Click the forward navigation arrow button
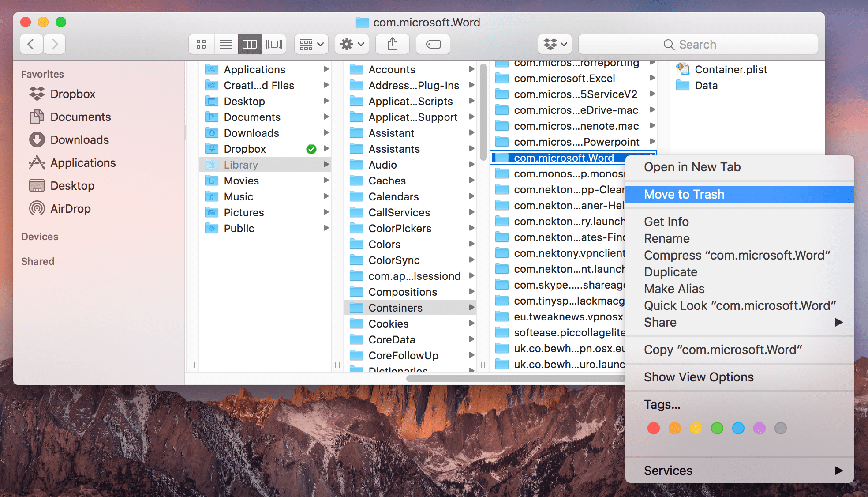 point(55,44)
